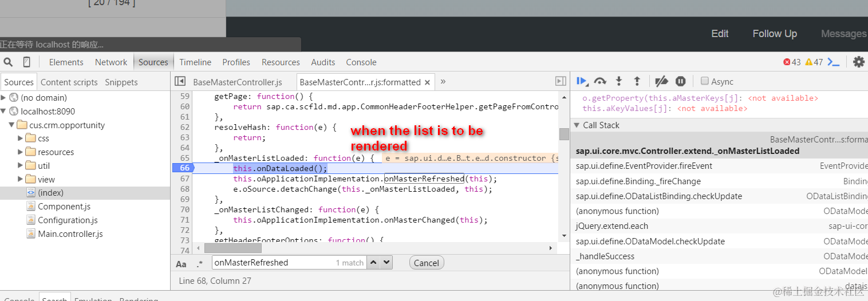The image size is (868, 301).
Task: Open DevTools settings gear
Action: [x=858, y=62]
